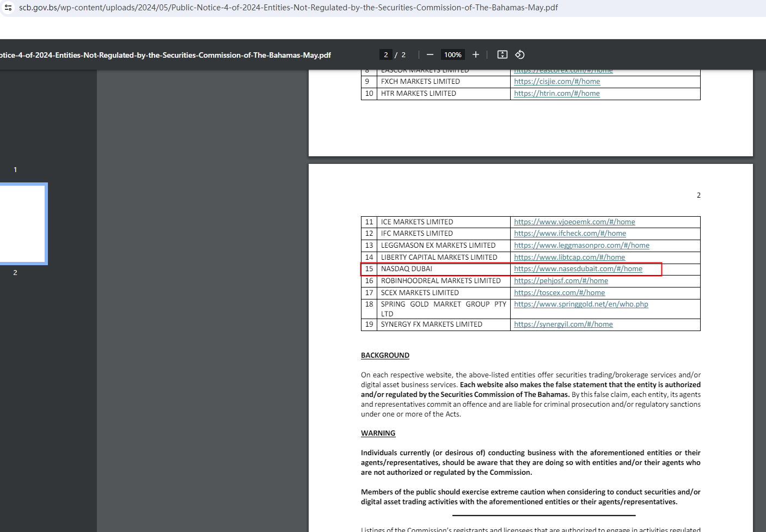Open the nasesdubait.com link for Nasdaq Dubai
Viewport: 766px width, 532px height.
click(x=578, y=269)
